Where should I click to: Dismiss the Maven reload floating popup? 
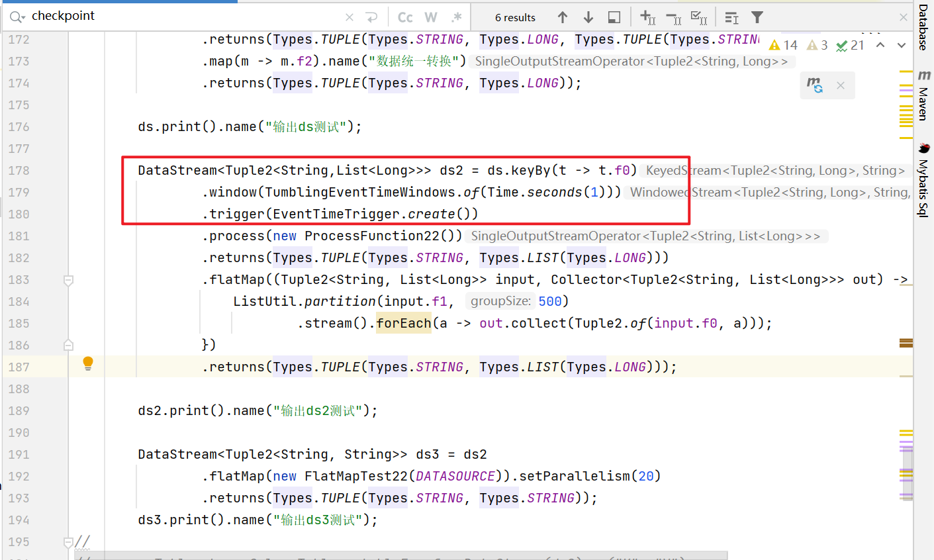coord(841,85)
